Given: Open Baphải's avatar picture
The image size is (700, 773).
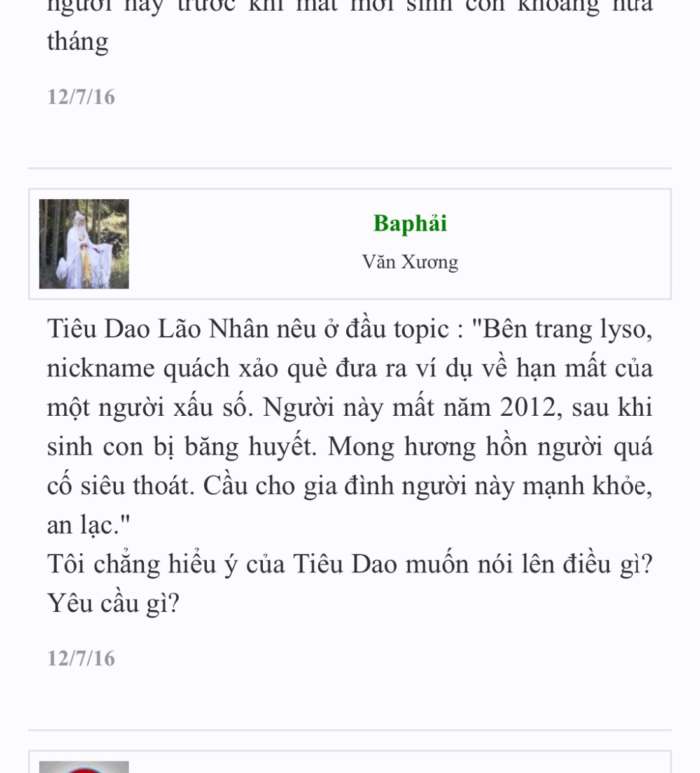Looking at the screenshot, I should tap(84, 244).
